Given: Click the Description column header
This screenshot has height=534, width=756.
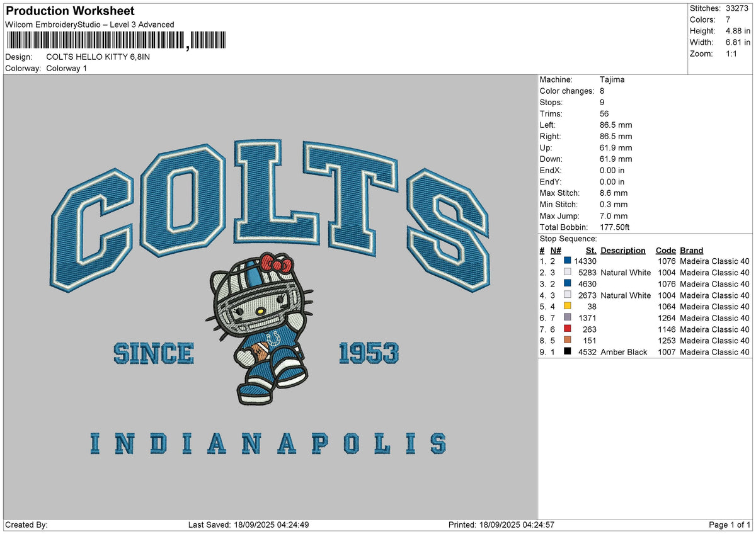Looking at the screenshot, I should (623, 250).
